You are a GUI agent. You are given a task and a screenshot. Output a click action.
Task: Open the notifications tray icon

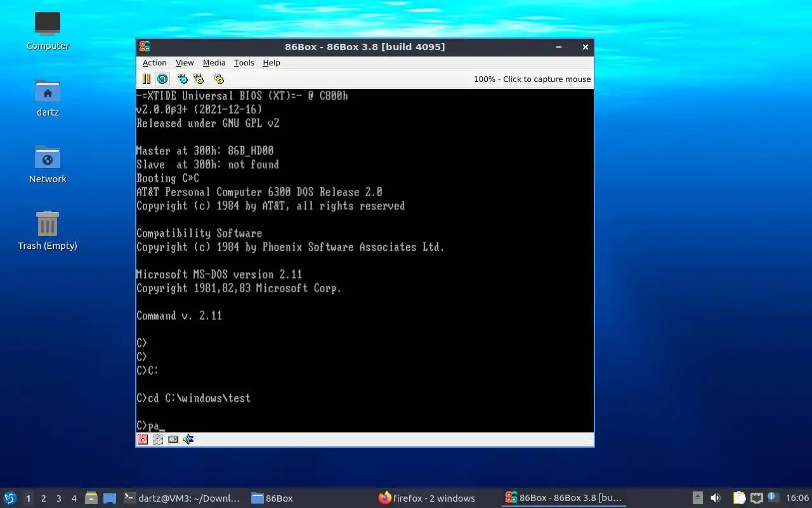pos(772,498)
